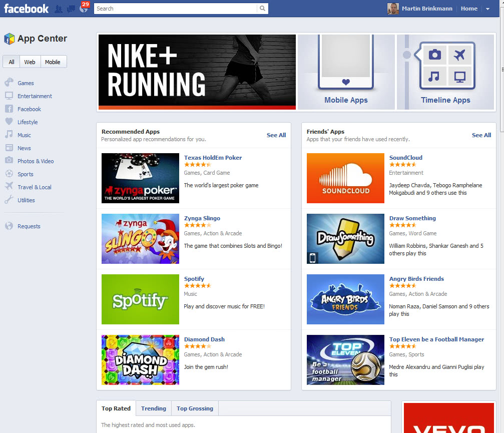
Task: Click the Entertainment category label
Action: pyautogui.click(x=35, y=96)
